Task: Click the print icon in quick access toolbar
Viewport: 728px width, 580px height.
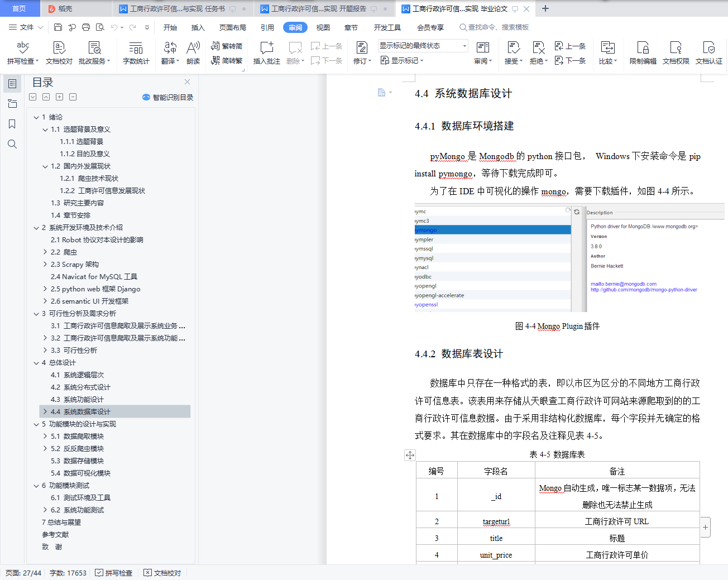Action: (x=86, y=27)
